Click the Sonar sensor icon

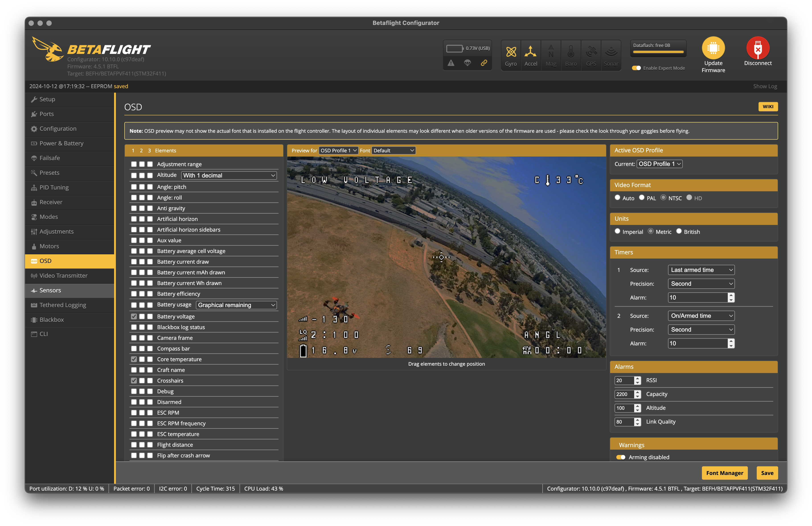click(x=611, y=52)
